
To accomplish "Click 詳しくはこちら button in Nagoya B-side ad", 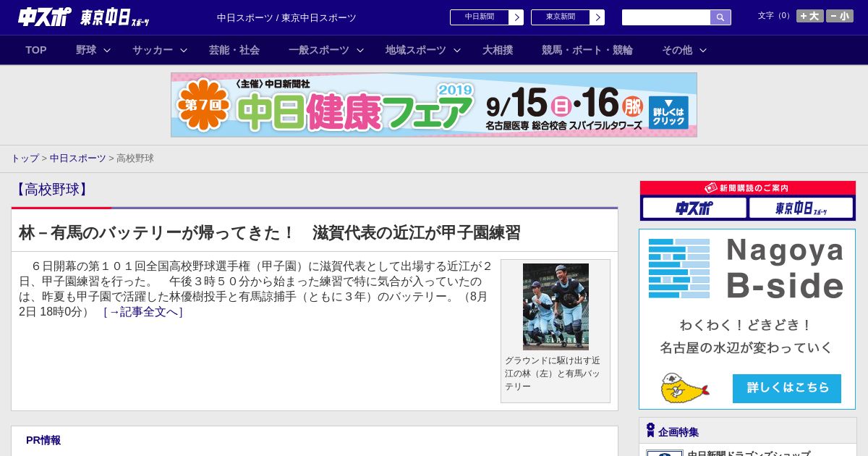I will [x=787, y=389].
